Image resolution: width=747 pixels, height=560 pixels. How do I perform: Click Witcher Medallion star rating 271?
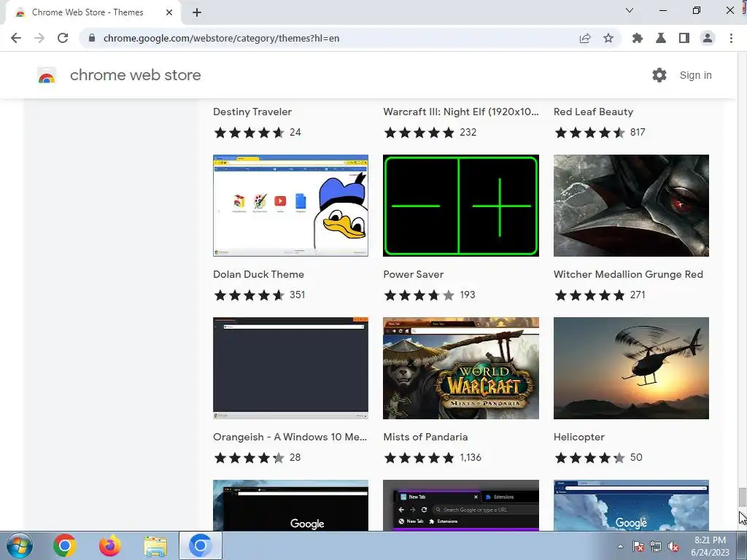tap(600, 295)
